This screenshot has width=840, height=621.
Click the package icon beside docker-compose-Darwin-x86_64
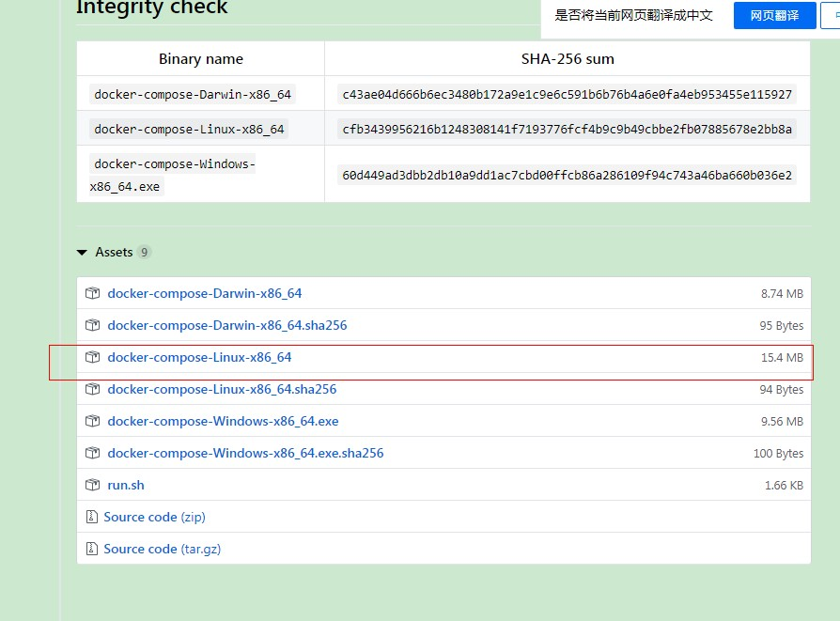click(x=92, y=293)
